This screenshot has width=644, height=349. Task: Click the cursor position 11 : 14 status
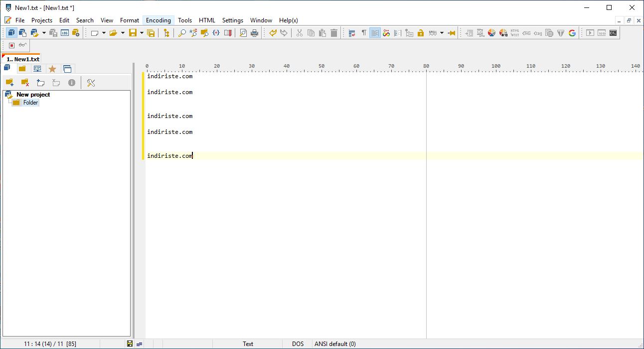pos(50,344)
